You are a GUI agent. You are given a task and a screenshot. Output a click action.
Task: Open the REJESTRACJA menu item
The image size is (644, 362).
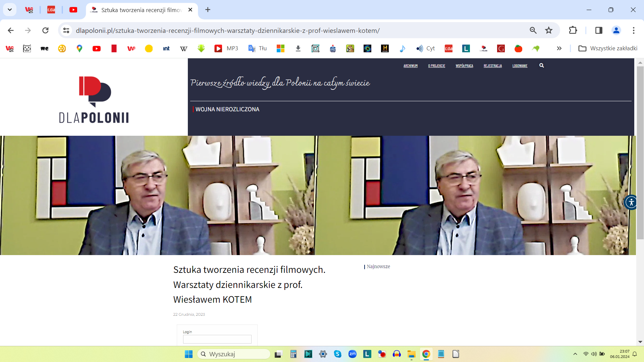[492, 66]
